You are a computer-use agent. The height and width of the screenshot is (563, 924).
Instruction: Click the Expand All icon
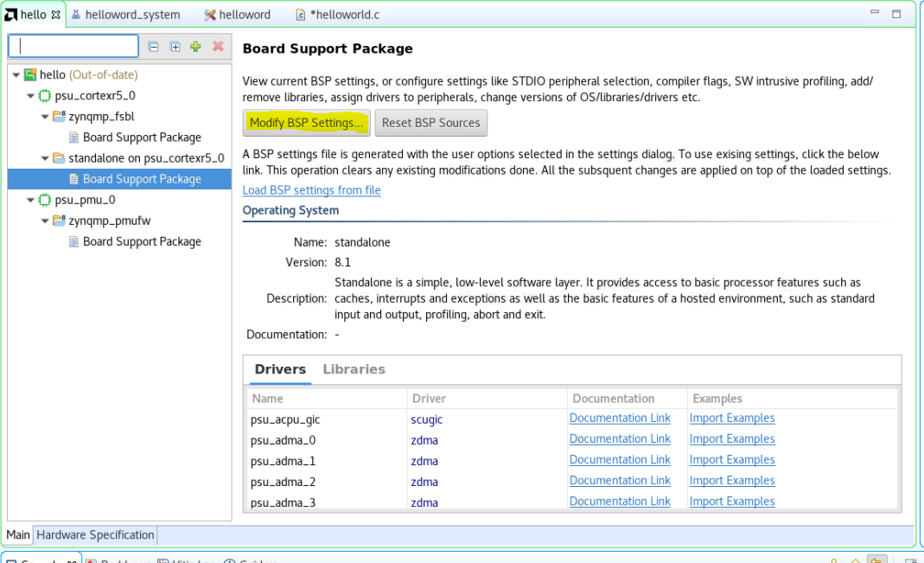tap(175, 47)
